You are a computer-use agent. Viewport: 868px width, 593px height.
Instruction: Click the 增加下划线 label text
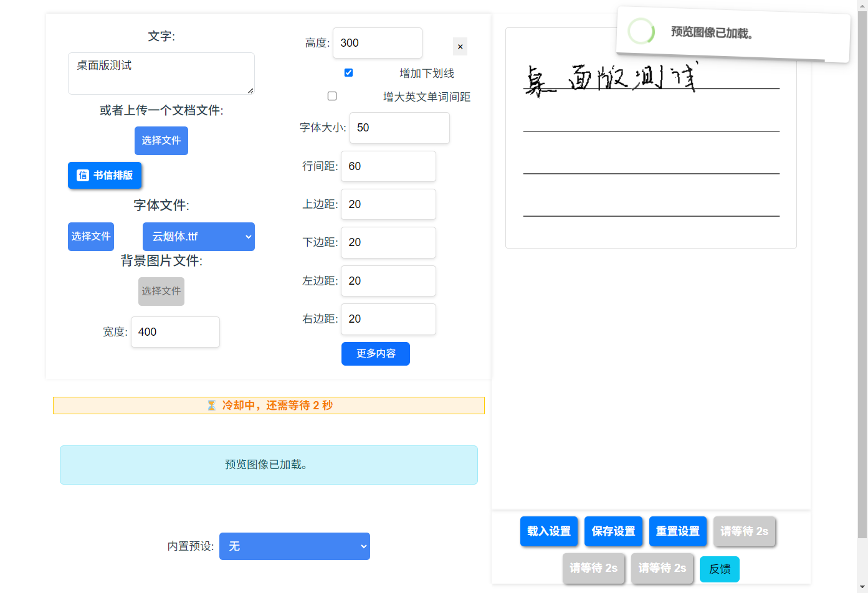[x=427, y=74]
